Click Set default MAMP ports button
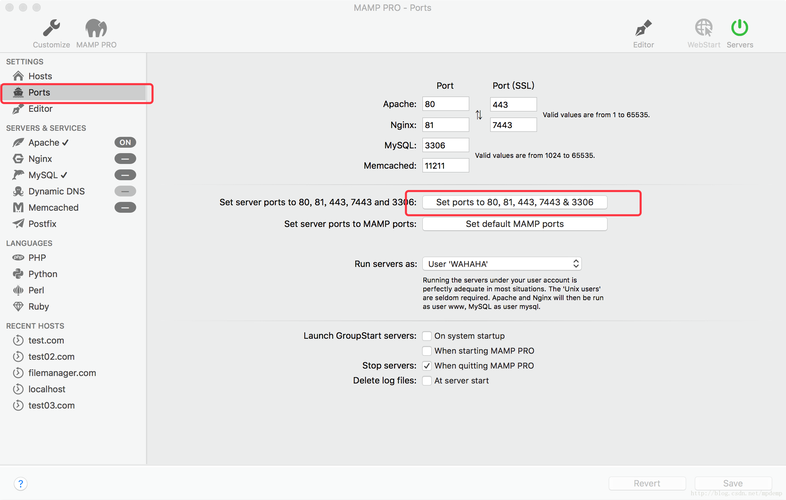Screen dimensions: 786x500 click(x=514, y=224)
